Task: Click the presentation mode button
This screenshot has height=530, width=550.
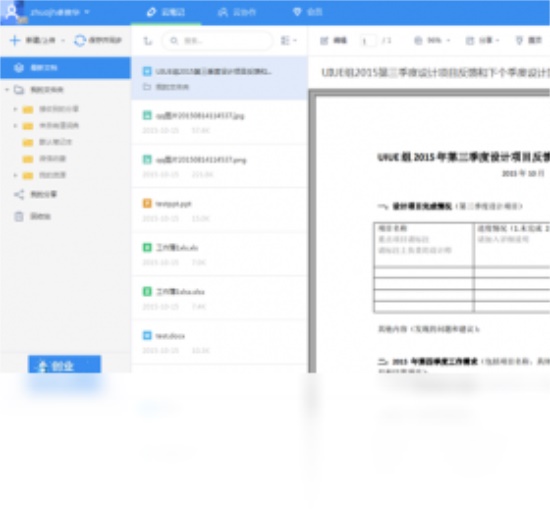Action: point(529,41)
